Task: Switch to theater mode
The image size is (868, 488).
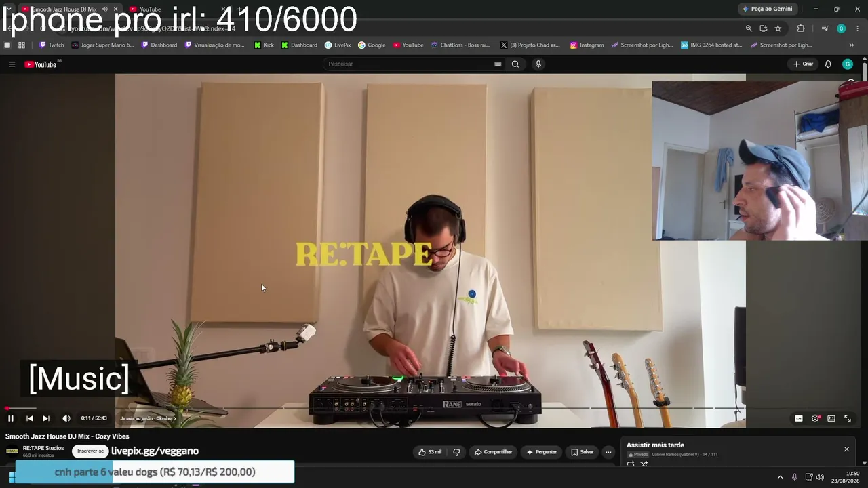Action: [831, 418]
